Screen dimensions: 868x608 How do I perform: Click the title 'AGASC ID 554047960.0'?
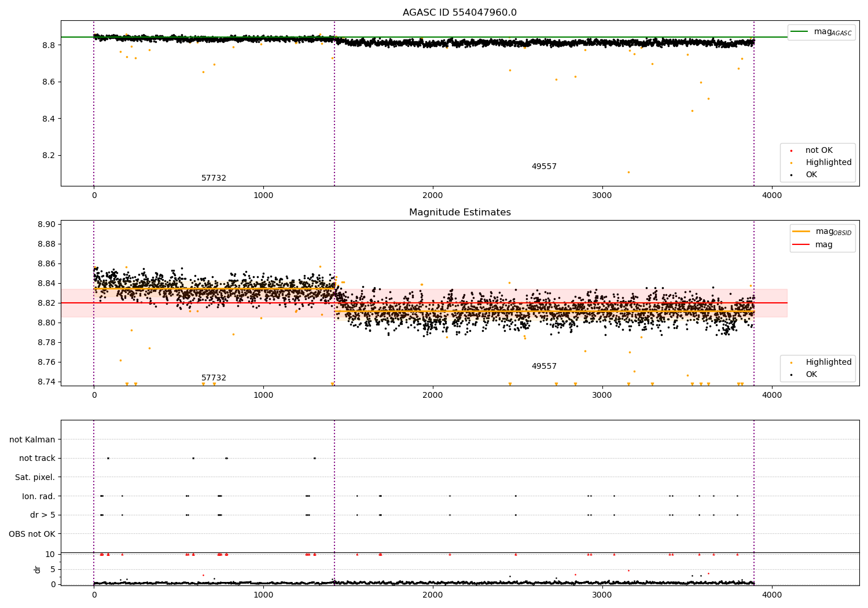pos(459,13)
